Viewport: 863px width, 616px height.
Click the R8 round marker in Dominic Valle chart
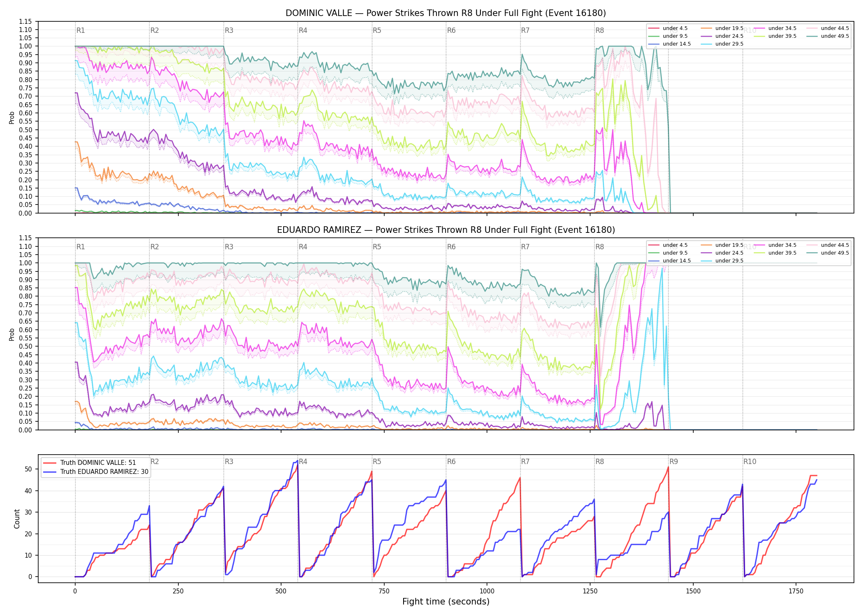click(x=600, y=30)
